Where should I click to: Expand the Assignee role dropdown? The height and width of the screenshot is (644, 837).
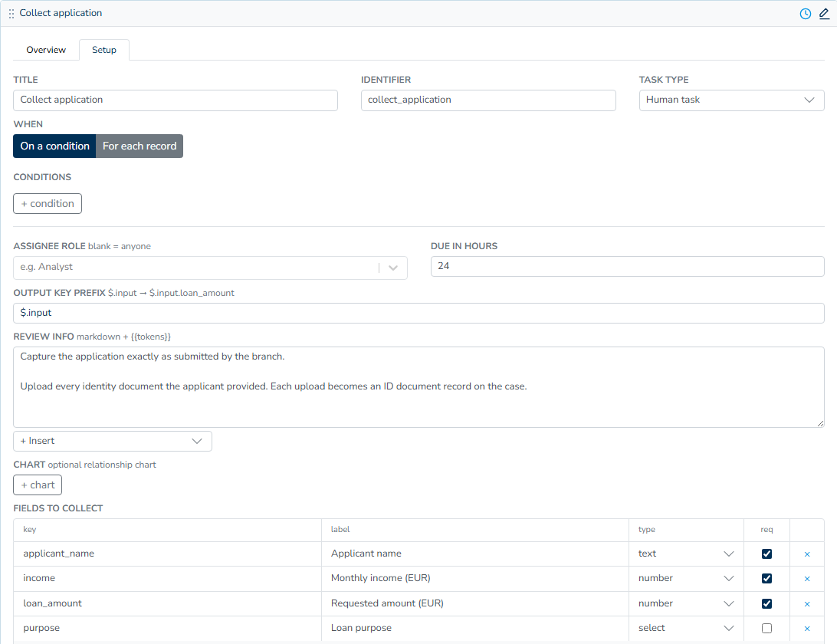pos(210,268)
